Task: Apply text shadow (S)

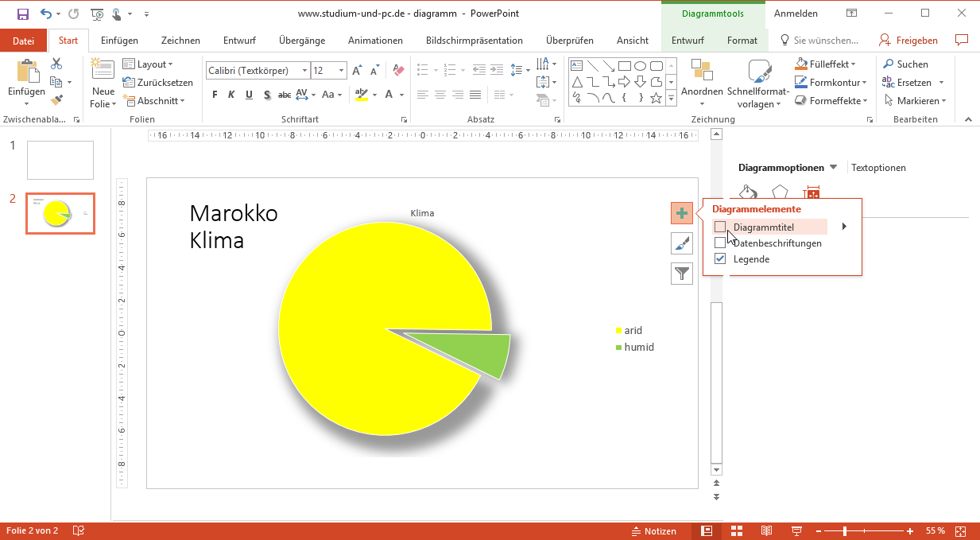Action: tap(266, 95)
